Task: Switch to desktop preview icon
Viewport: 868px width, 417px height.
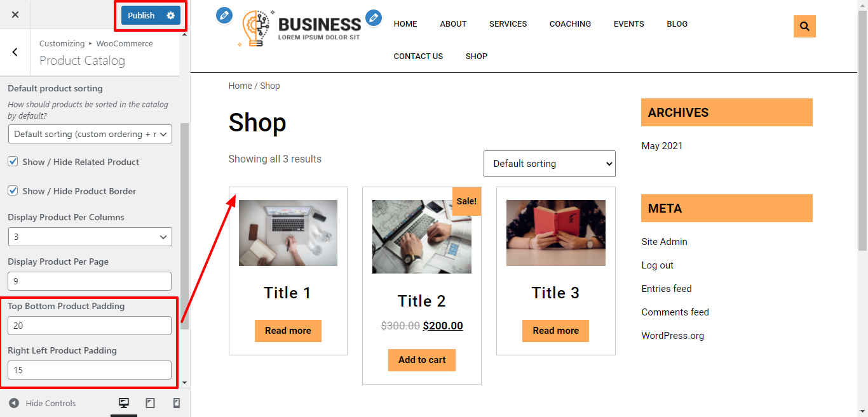Action: coord(124,403)
